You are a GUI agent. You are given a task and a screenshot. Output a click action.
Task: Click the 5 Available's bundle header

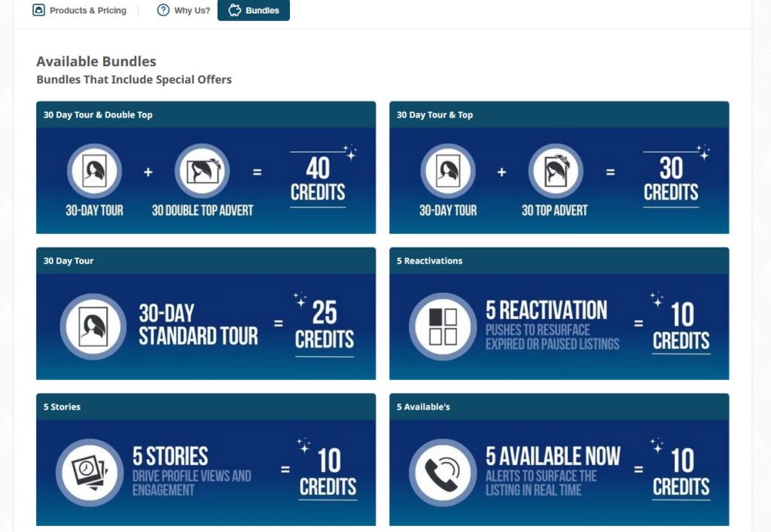pos(423,407)
